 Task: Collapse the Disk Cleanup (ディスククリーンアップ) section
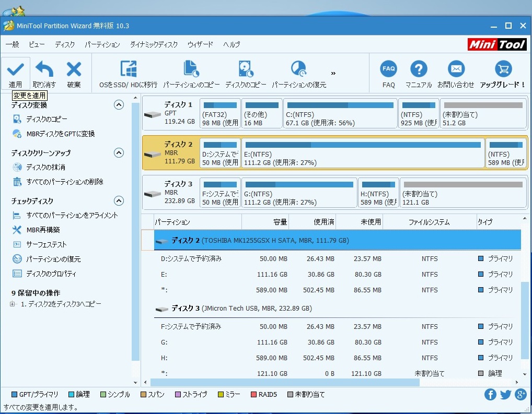pyautogui.click(x=119, y=153)
